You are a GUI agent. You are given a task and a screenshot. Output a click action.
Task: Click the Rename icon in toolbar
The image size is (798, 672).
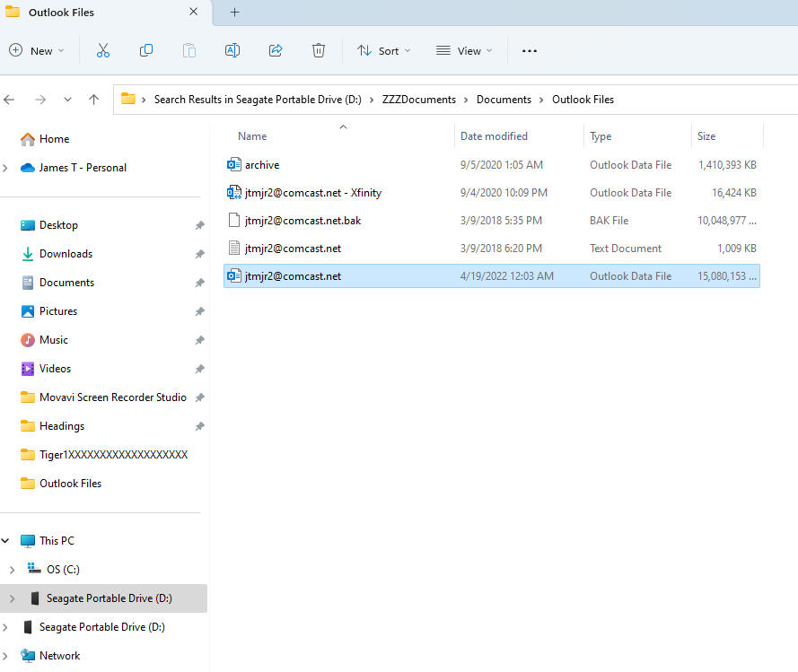232,51
